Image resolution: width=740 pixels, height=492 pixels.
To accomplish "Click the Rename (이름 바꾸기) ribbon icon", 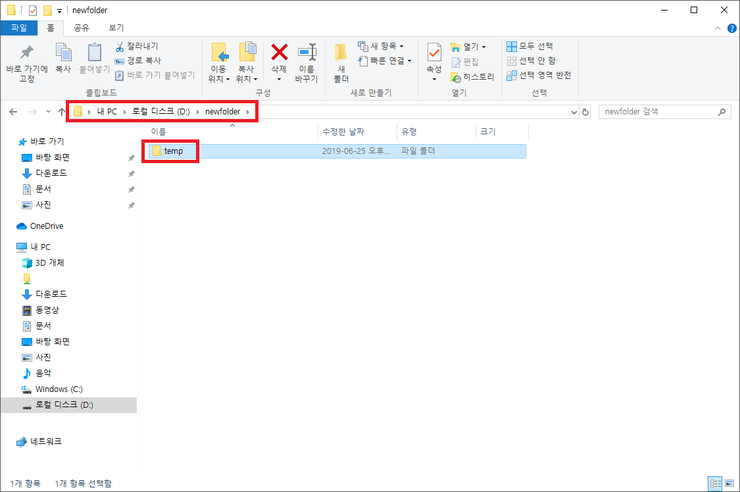I will tap(307, 53).
